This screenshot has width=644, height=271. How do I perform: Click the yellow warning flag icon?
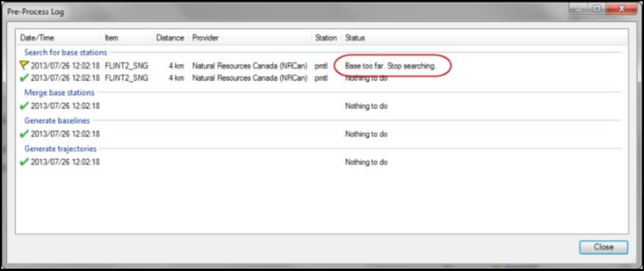(24, 66)
